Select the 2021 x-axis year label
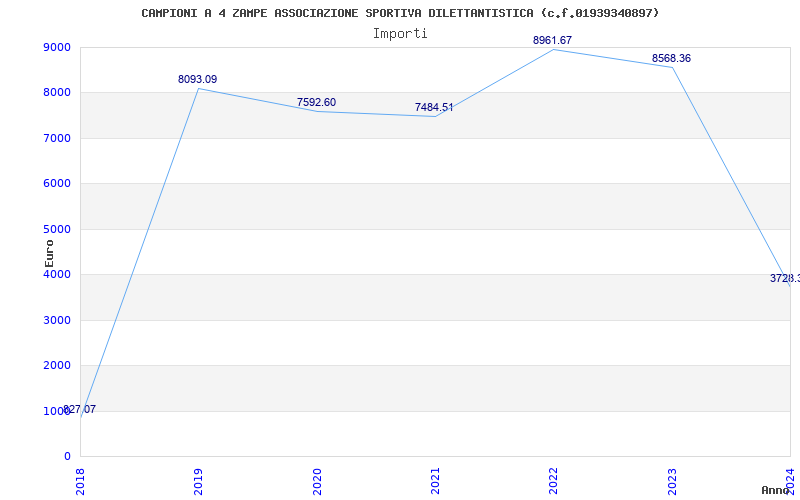This screenshot has width=800, height=500. click(x=435, y=481)
